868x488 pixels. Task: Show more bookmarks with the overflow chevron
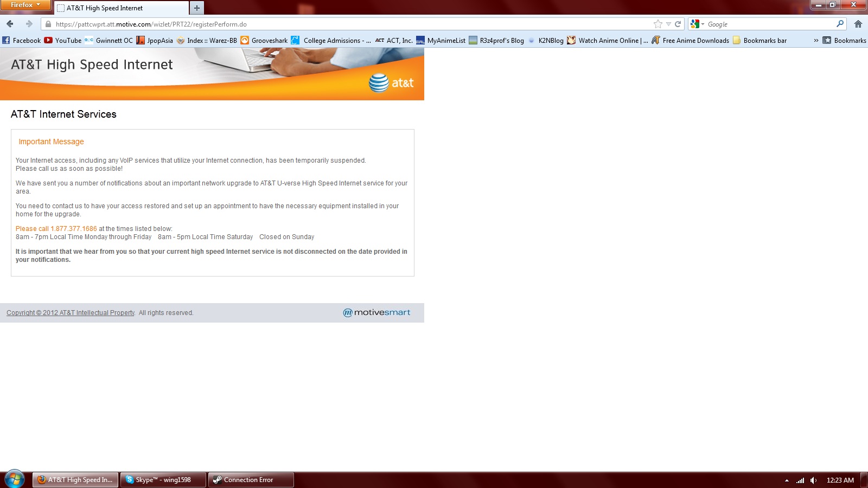[815, 40]
